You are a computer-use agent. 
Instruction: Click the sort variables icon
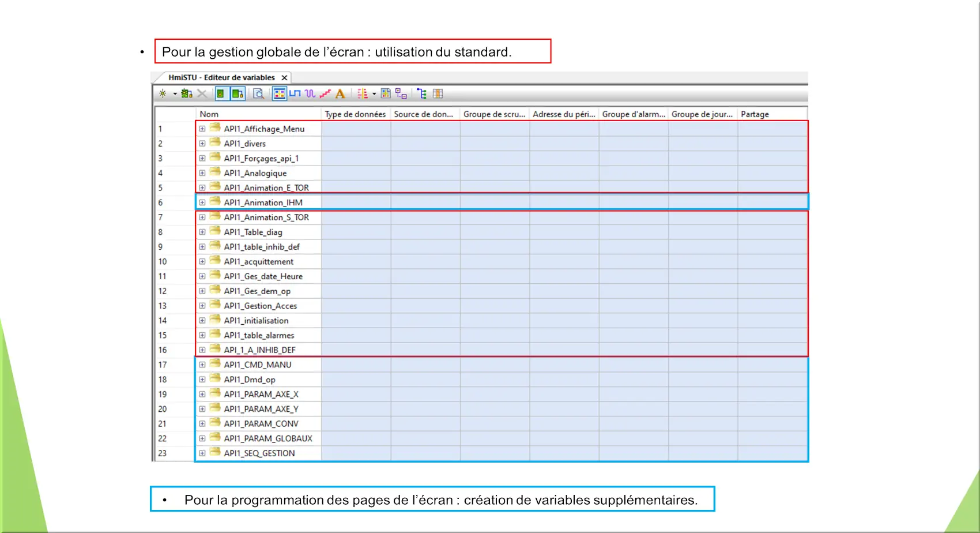363,93
